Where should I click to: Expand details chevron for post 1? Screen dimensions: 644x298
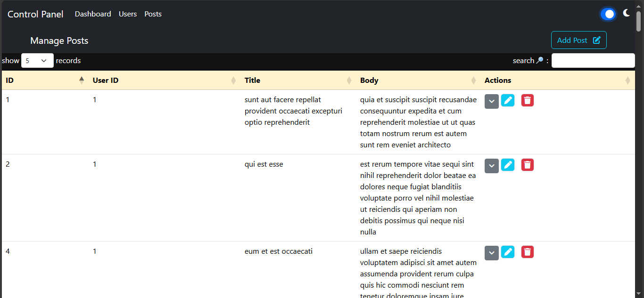[492, 101]
